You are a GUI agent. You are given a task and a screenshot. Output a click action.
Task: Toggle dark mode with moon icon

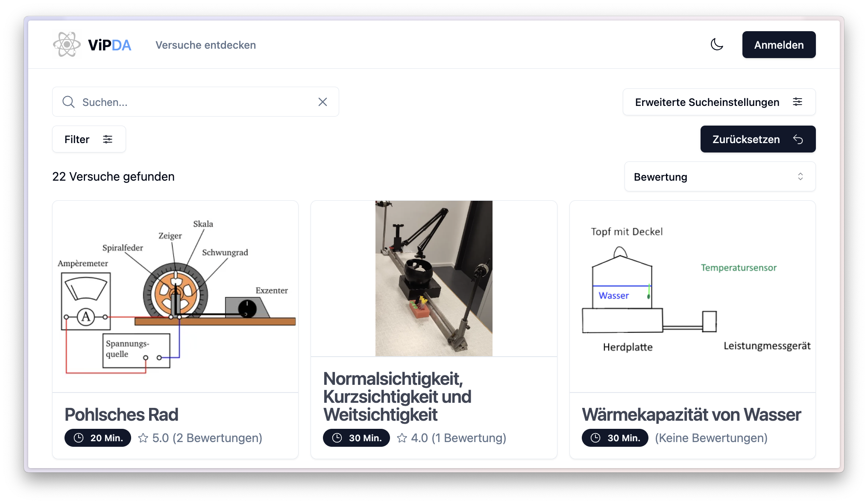click(x=717, y=44)
